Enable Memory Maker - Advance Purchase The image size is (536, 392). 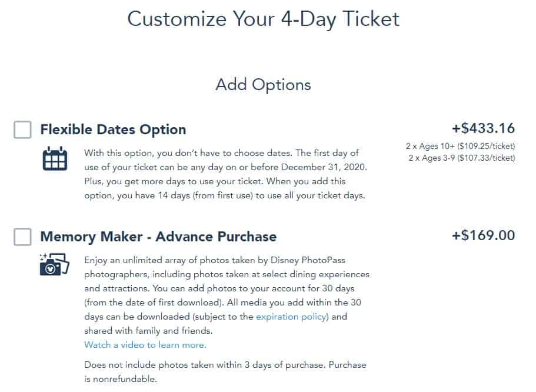click(22, 237)
